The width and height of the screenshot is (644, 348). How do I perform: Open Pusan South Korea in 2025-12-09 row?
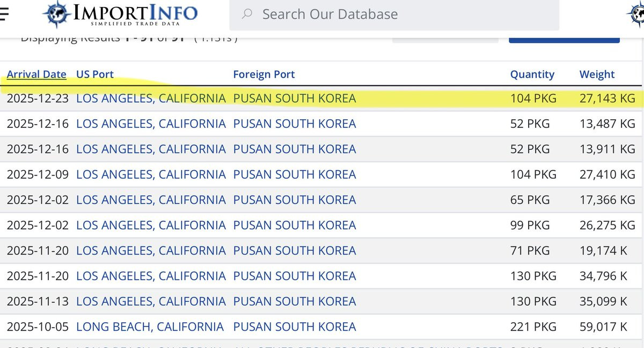tap(294, 175)
